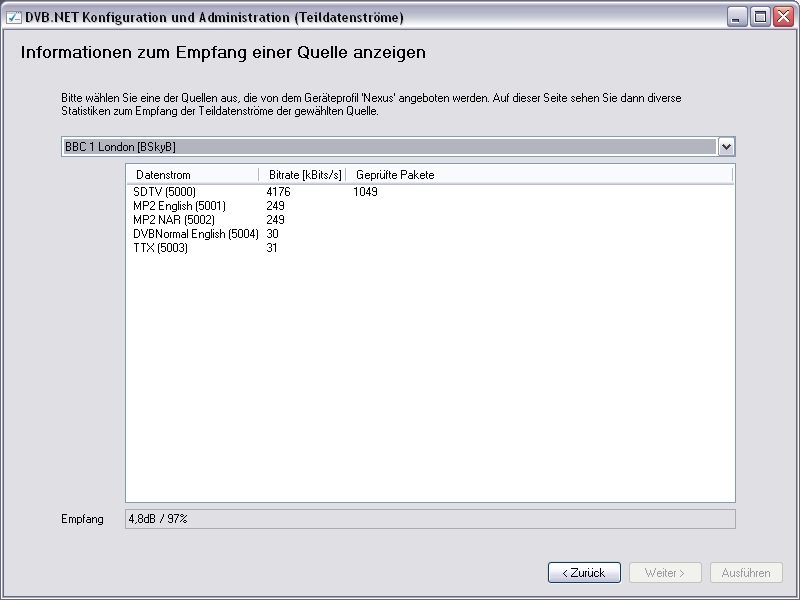The image size is (800, 600).
Task: Close the DVB.NET configuration window
Action: click(x=783, y=17)
